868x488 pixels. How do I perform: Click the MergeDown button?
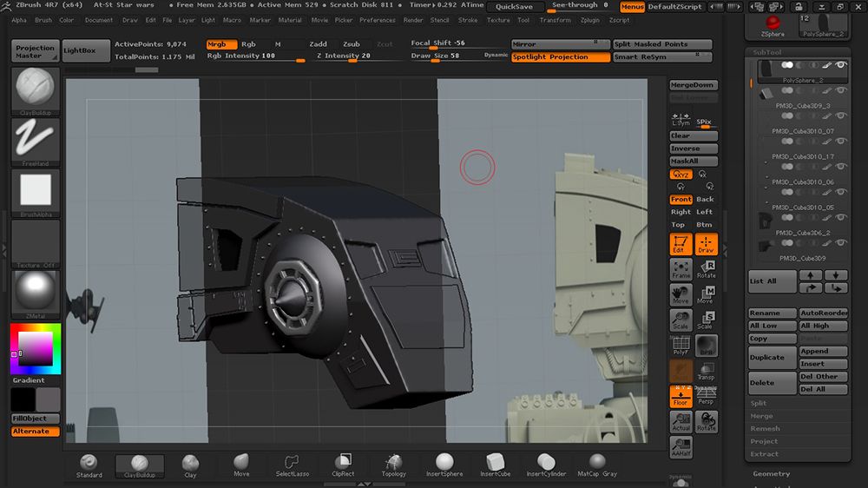point(693,85)
